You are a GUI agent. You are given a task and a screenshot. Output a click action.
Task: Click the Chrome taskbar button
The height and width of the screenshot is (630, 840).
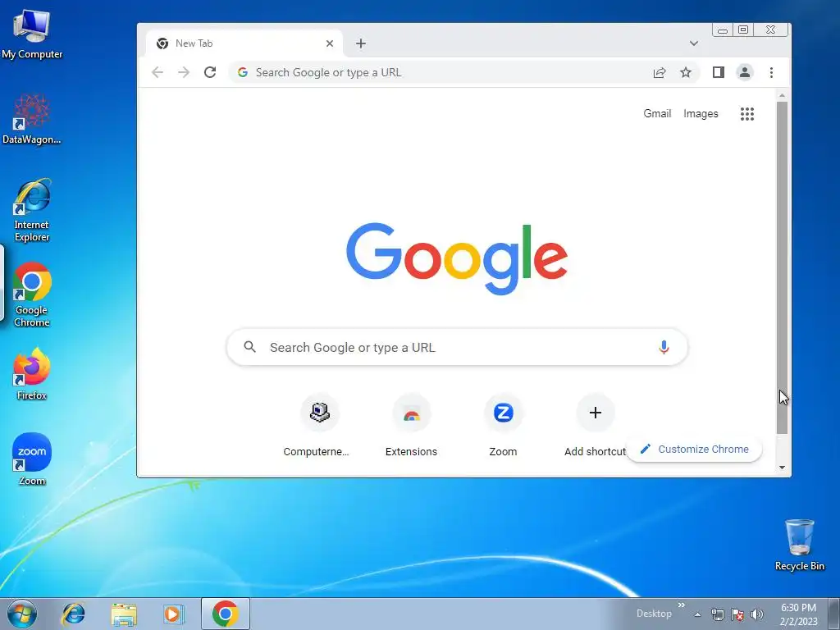[x=226, y=614]
